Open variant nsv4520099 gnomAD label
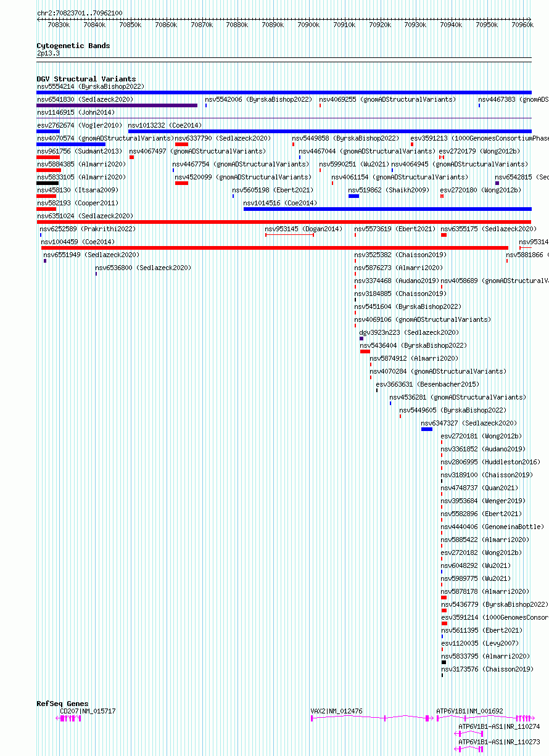Viewport: 549px width, 756px height. coord(243,178)
